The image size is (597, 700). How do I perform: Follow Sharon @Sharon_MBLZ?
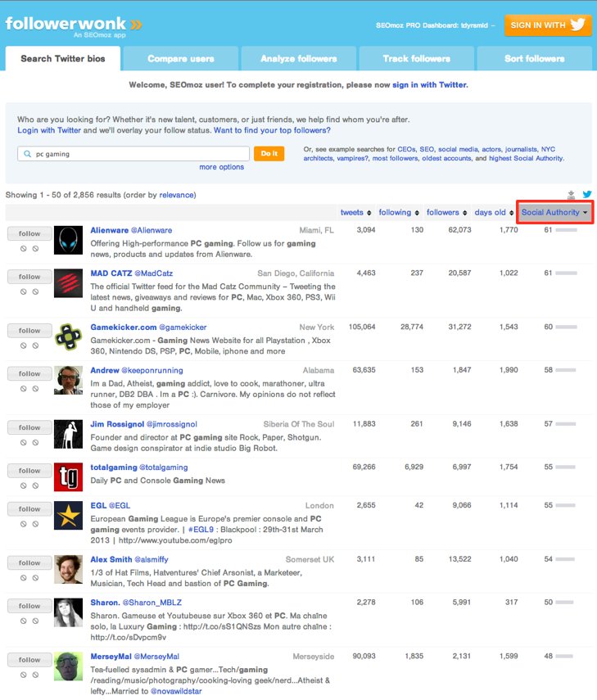[x=29, y=606]
